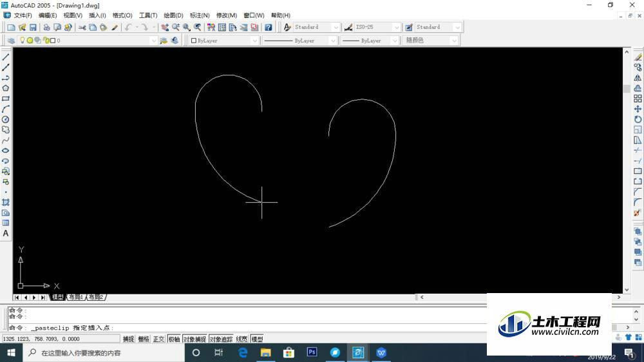
Task: Open Photoshop from the Windows taskbar
Action: click(x=312, y=352)
